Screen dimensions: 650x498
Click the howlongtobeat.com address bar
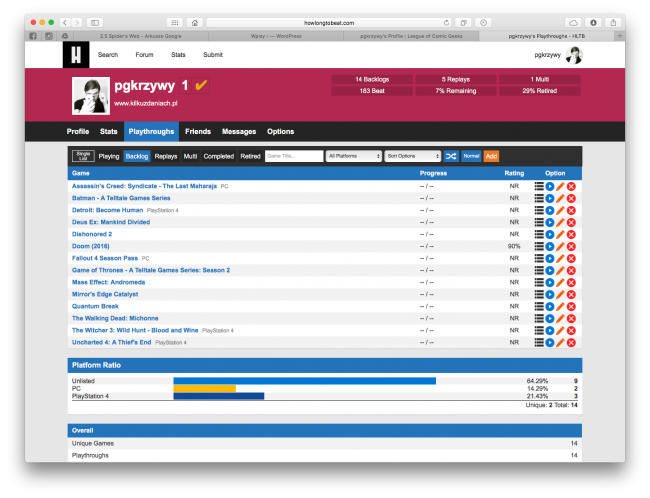click(329, 23)
